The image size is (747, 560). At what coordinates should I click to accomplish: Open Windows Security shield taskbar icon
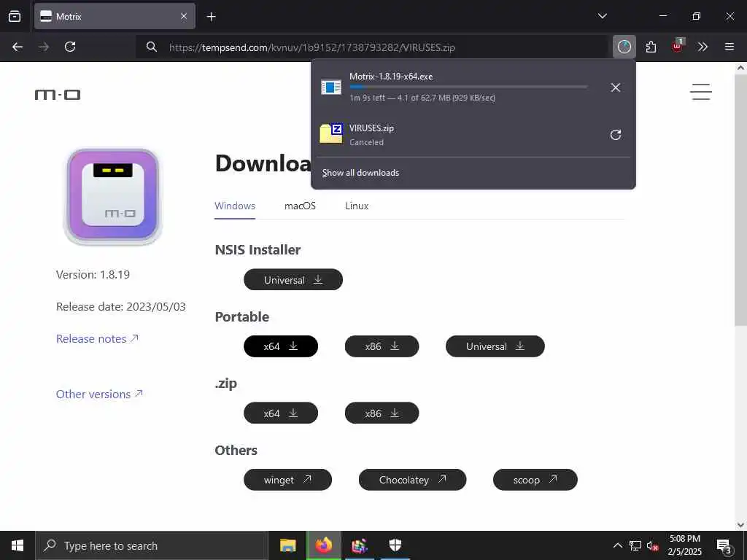point(395,545)
